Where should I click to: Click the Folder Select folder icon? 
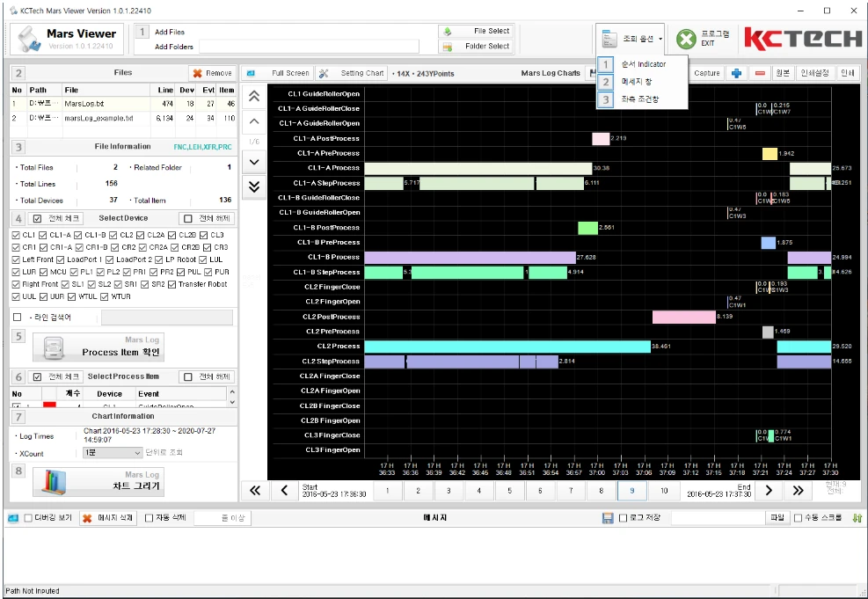click(x=448, y=47)
